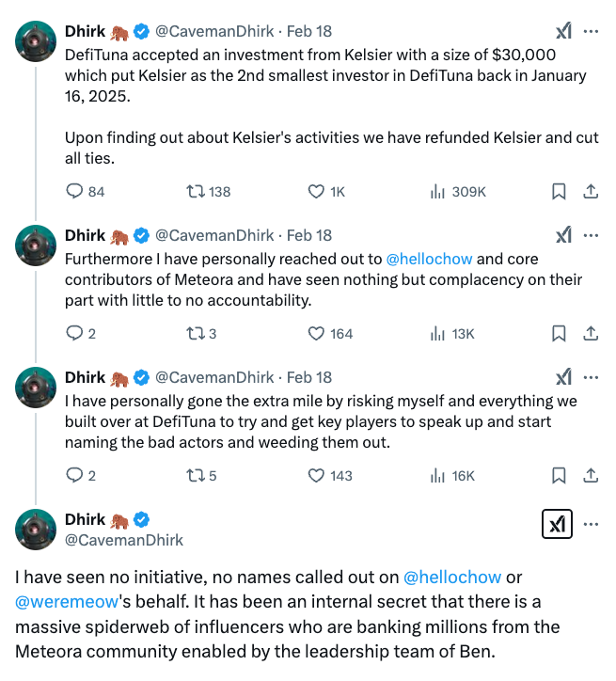Like the tweet with 1K likes
This screenshot has height=681, width=616.
coord(317,191)
